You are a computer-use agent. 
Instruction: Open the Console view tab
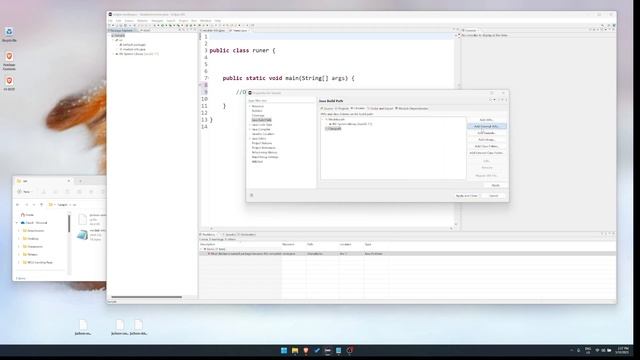point(471,31)
